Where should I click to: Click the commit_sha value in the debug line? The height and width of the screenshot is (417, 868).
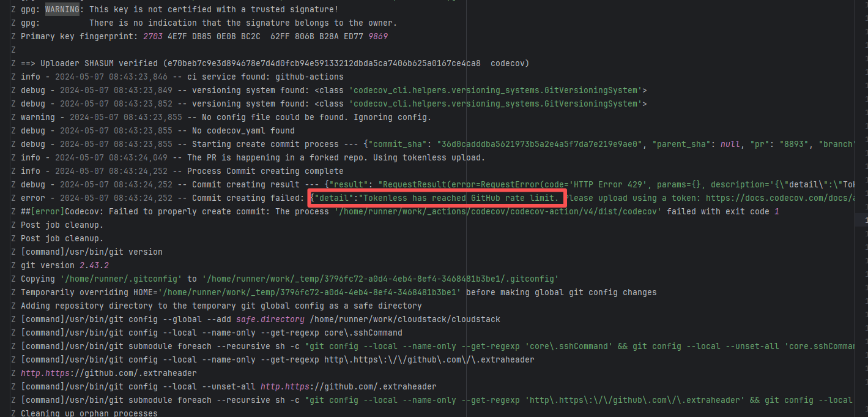pyautogui.click(x=540, y=145)
